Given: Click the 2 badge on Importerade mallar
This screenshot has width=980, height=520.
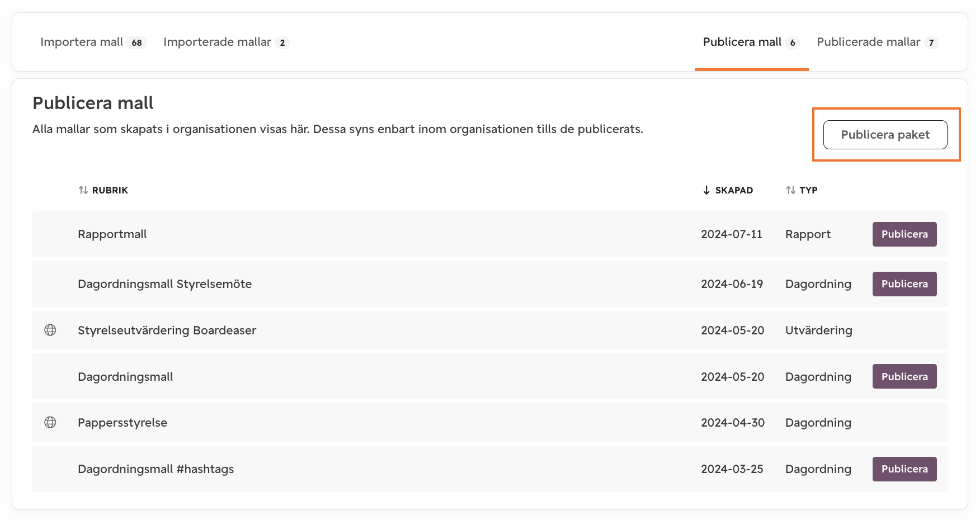Looking at the screenshot, I should pyautogui.click(x=282, y=42).
